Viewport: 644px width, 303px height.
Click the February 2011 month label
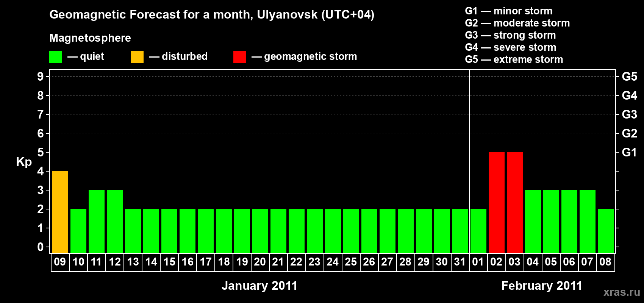542,286
